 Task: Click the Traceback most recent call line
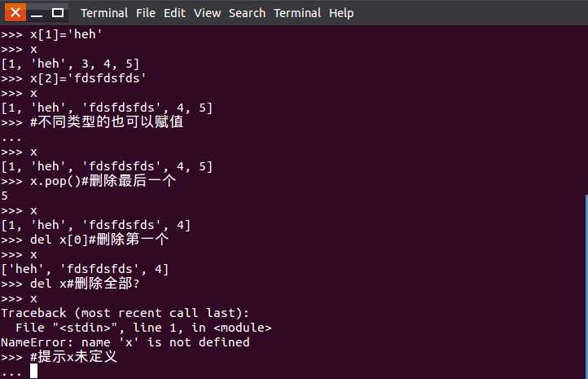(x=125, y=313)
